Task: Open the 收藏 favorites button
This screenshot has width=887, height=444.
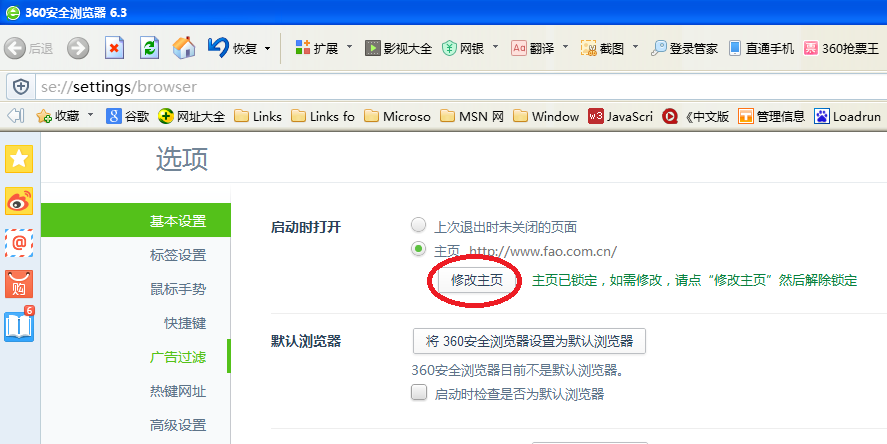Action: click(57, 117)
